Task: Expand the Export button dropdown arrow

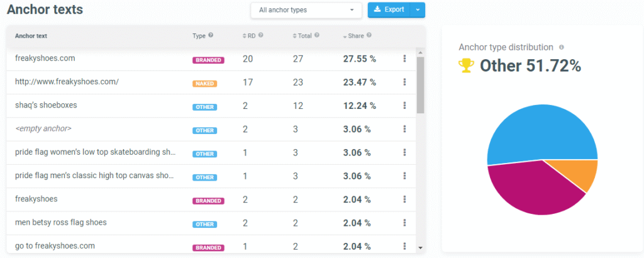Action: click(418, 10)
